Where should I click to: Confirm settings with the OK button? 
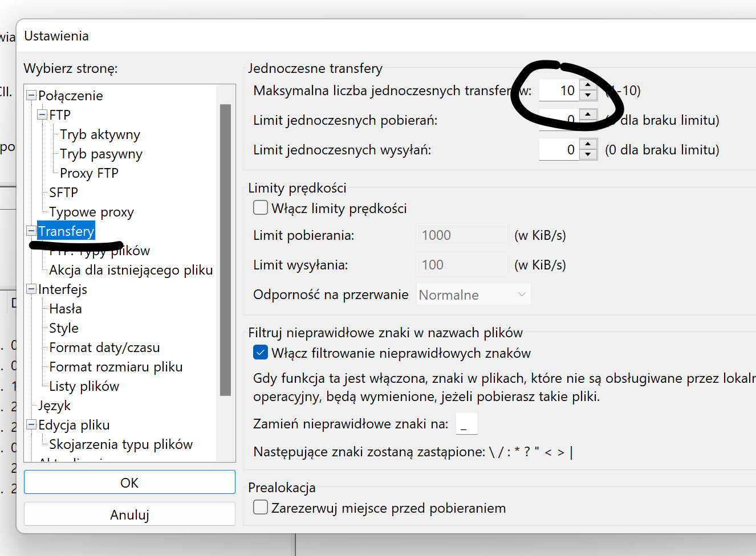[x=129, y=483]
